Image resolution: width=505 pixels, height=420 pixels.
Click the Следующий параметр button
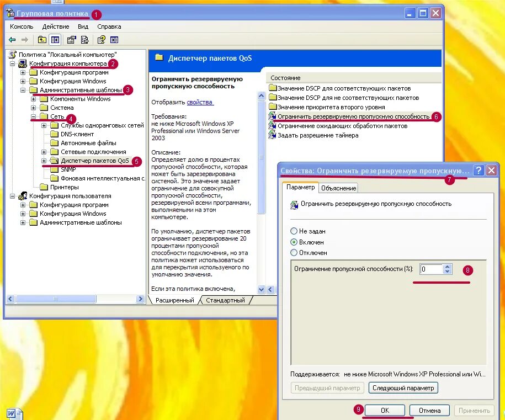pos(403,388)
